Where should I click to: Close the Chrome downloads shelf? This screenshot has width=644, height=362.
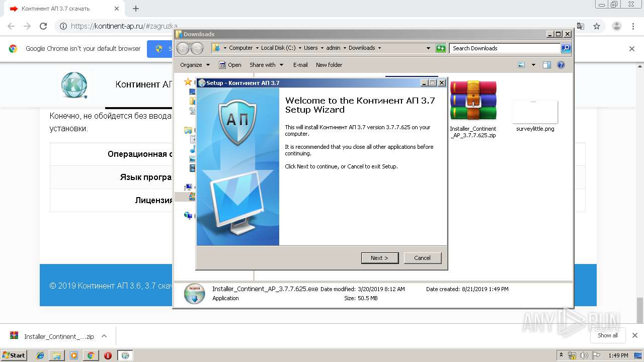pos(635,335)
